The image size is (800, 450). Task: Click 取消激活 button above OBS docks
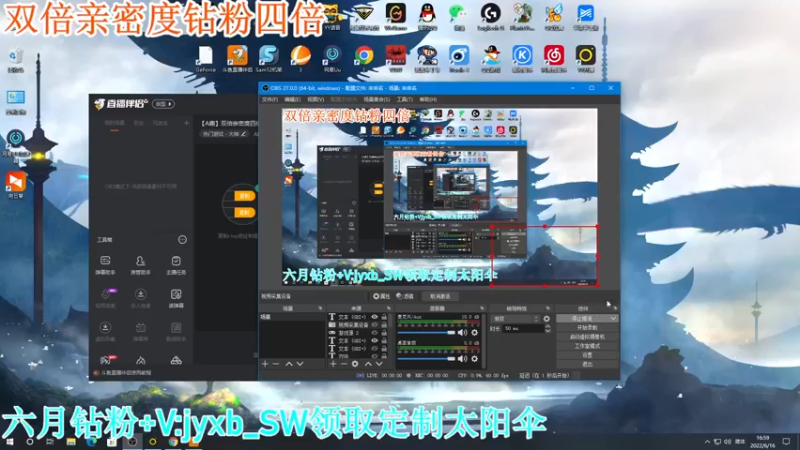point(440,296)
